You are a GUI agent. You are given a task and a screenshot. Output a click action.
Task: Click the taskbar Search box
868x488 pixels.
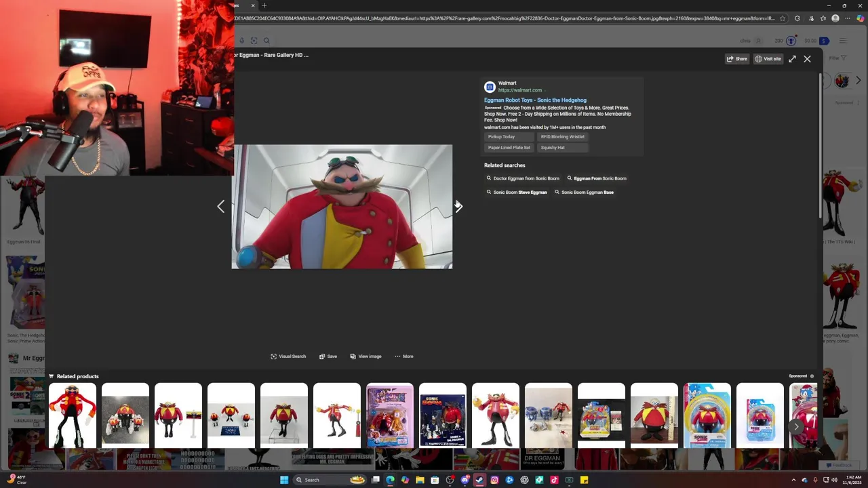[330, 480]
